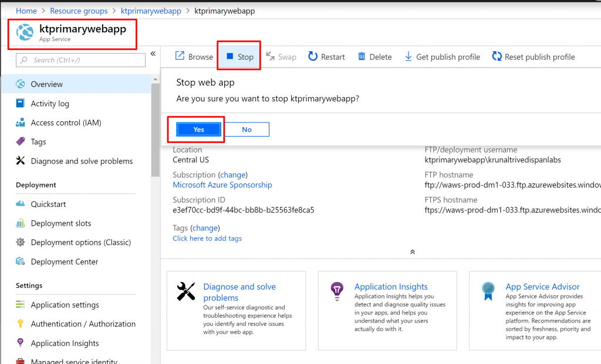
Task: Open Activity log menu item
Action: point(76,103)
